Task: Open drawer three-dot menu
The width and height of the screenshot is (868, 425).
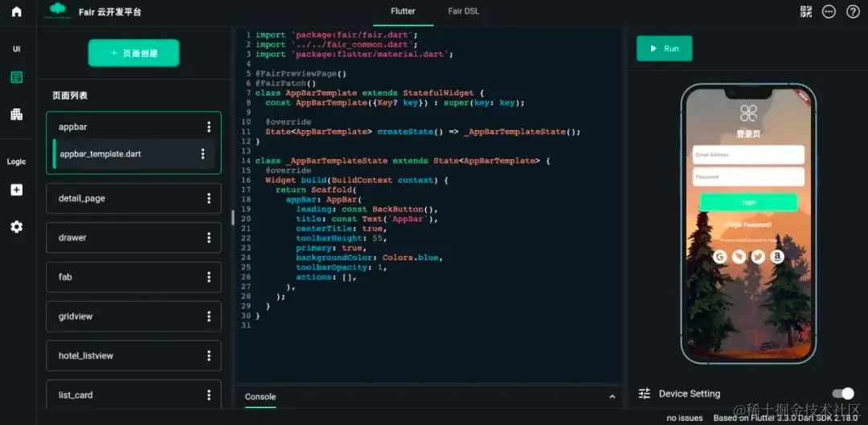Action: tap(209, 237)
